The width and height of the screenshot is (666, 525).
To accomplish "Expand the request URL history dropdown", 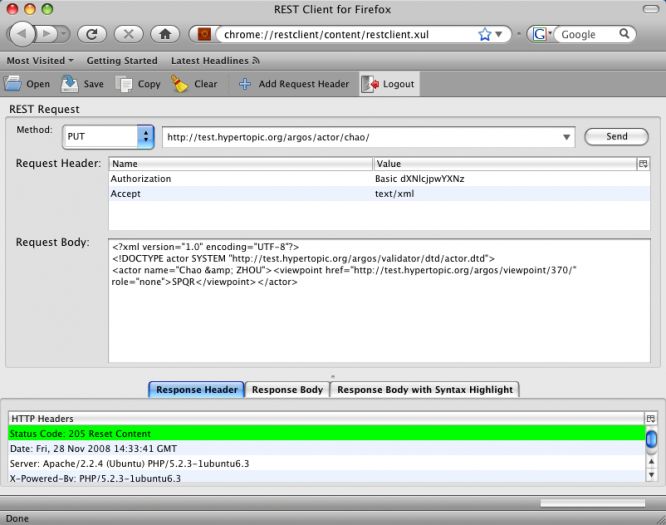I will click(566, 137).
